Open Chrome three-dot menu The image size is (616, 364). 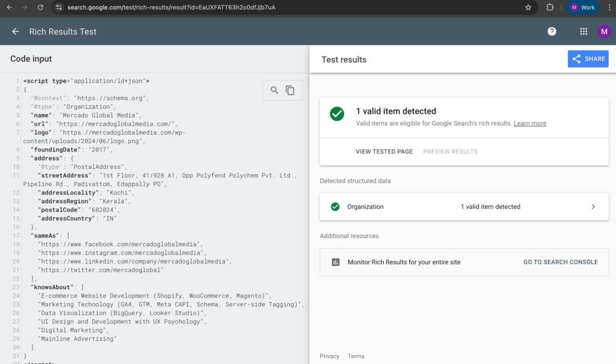pyautogui.click(x=609, y=7)
